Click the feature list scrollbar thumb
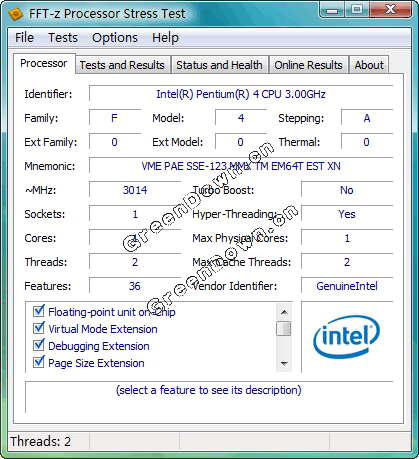The width and height of the screenshot is (419, 459). tap(284, 328)
